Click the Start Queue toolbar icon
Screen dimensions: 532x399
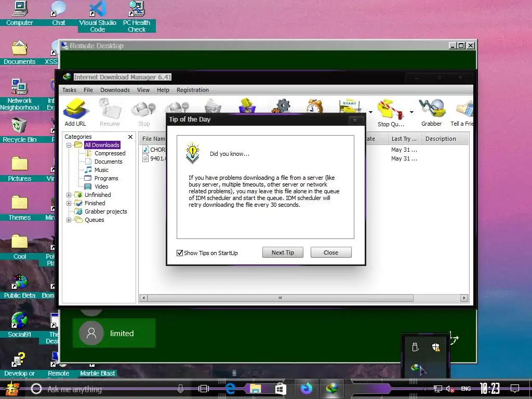coord(350,106)
